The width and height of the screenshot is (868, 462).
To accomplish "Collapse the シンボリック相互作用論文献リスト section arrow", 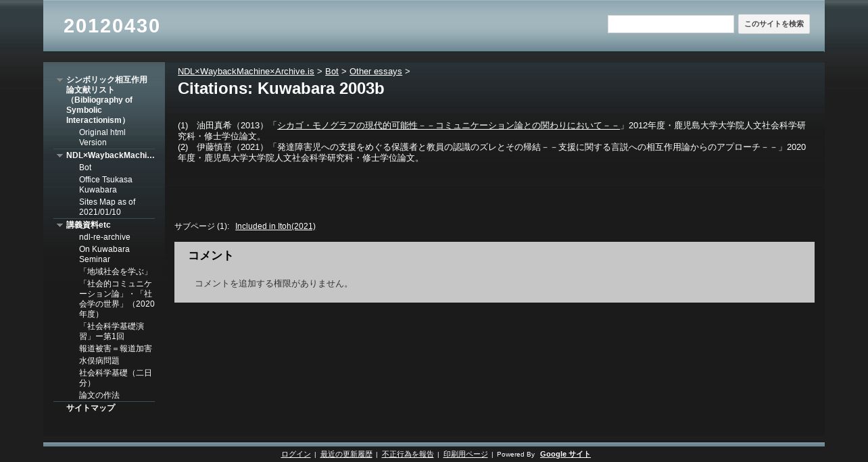I will (x=59, y=80).
